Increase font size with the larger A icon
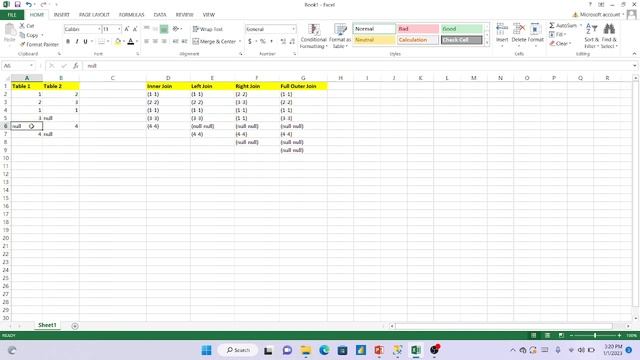Screen dimensions: 640x360 [127, 29]
